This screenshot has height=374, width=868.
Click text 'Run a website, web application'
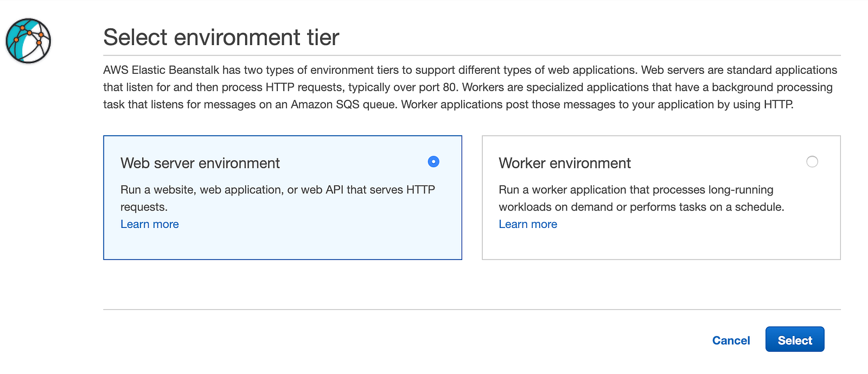point(202,190)
